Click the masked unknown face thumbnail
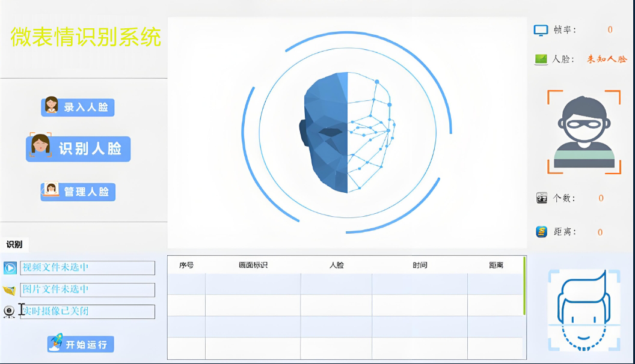The height and width of the screenshot is (364, 635). click(584, 132)
